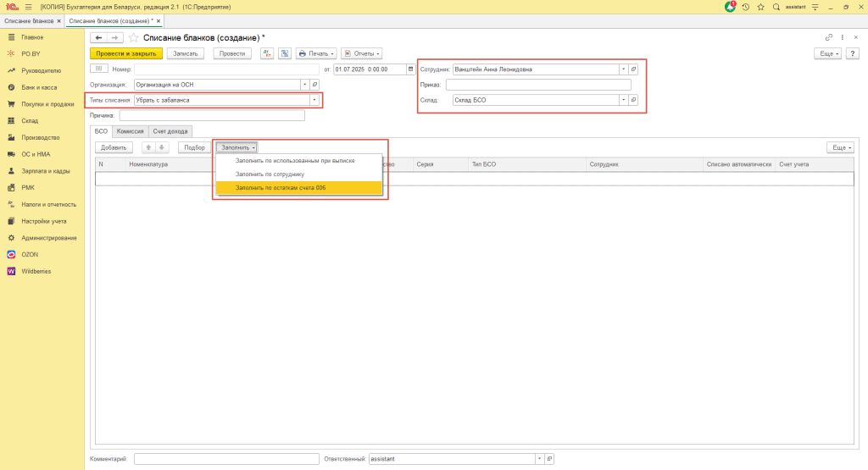
Task: Click Заполнить button
Action: tap(237, 147)
